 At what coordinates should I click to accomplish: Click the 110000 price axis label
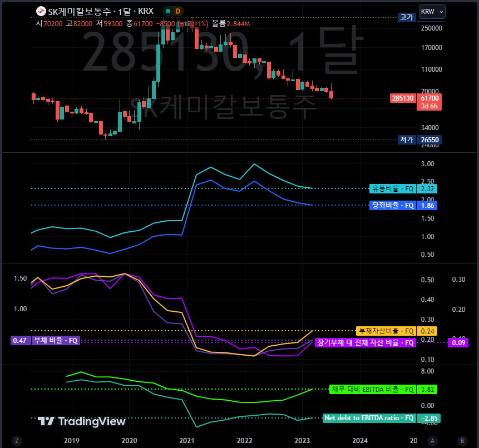coord(431,69)
